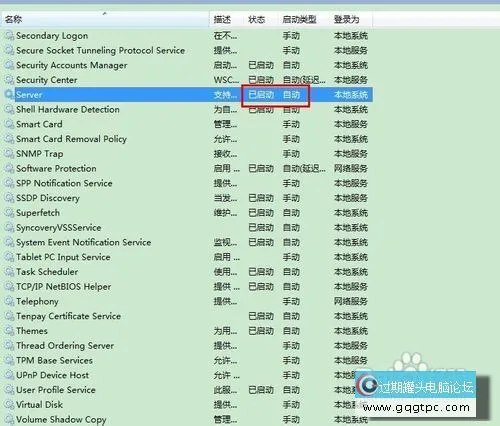Screen dimensions: 500x426
Task: Click the gear icon beside User Profile Service
Action: (x=9, y=390)
